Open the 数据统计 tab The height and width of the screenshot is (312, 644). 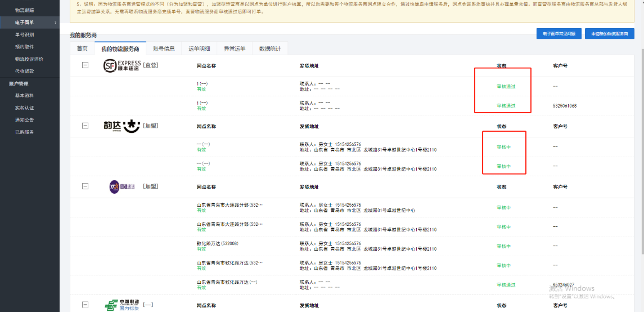(270, 48)
